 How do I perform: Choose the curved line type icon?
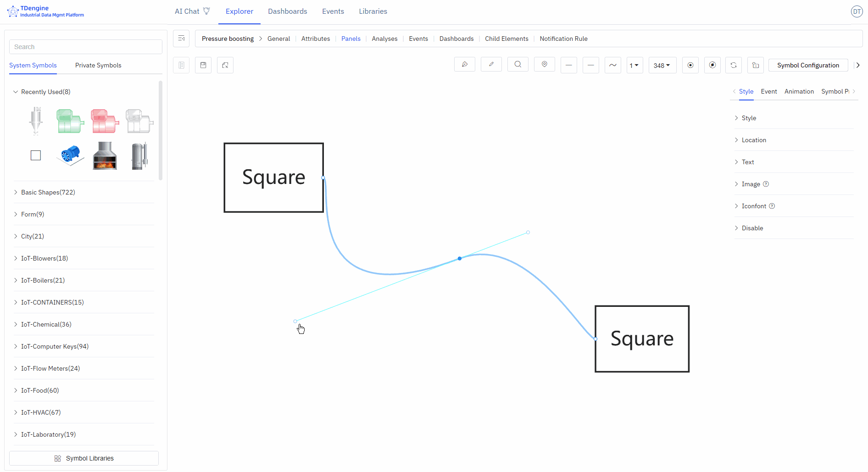[612, 65]
